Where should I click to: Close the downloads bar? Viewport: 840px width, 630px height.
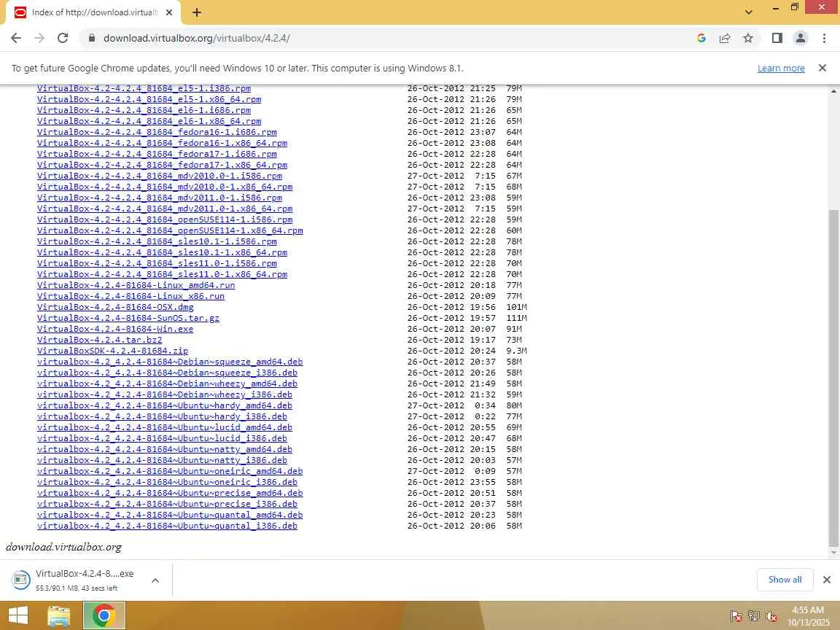point(827,580)
